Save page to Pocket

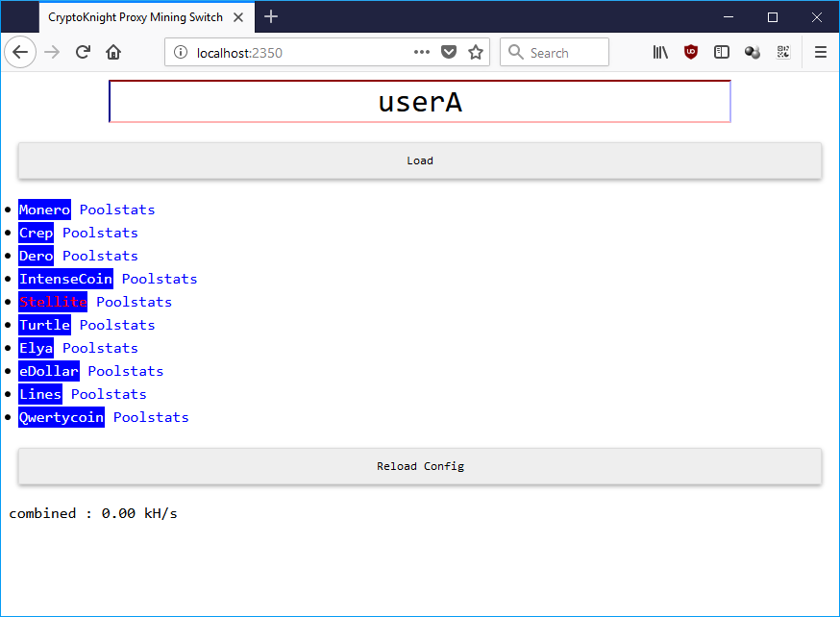449,52
